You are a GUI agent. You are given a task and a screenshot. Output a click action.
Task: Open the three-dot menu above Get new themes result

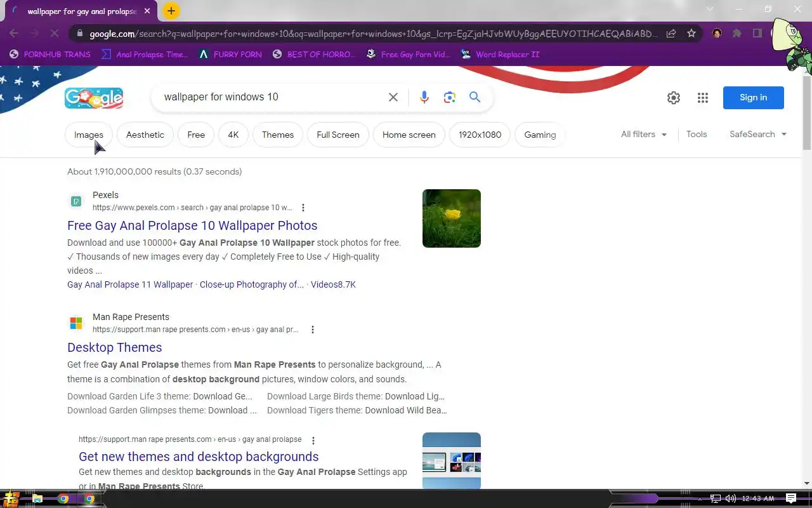[x=313, y=440]
